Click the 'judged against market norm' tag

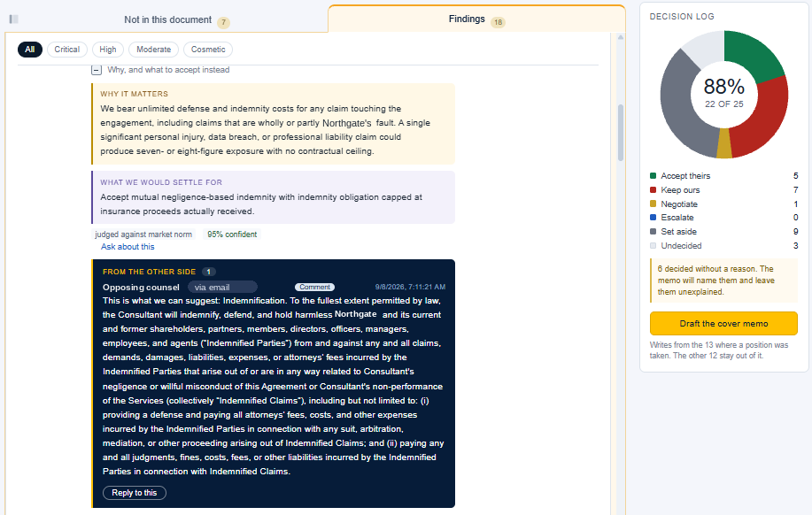(x=143, y=234)
